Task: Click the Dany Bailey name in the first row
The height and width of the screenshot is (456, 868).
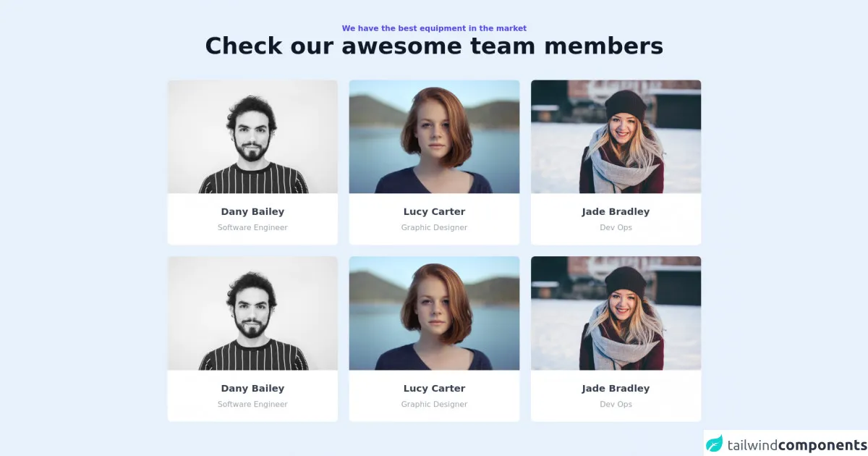Action: 252,212
